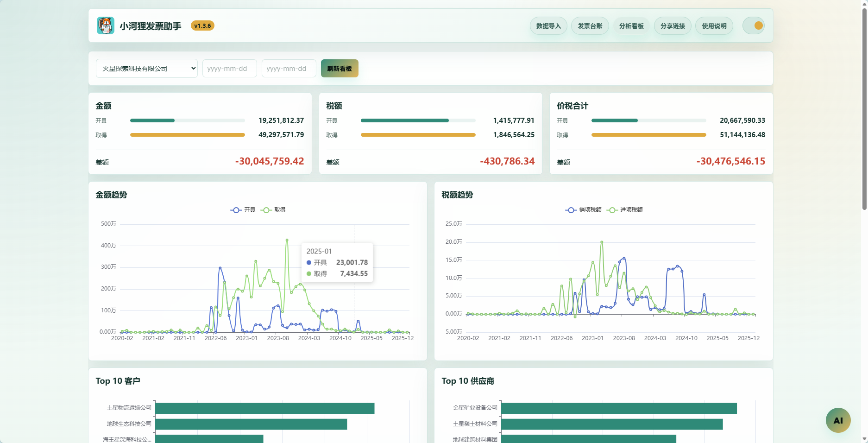Toggle 取得 series in 金额趋势 legend
The height and width of the screenshot is (443, 868).
273,210
